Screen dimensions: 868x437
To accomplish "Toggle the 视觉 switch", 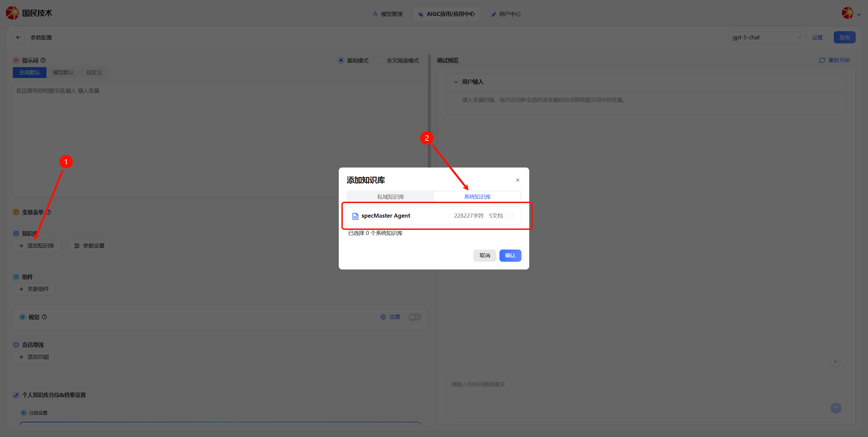I will point(415,317).
